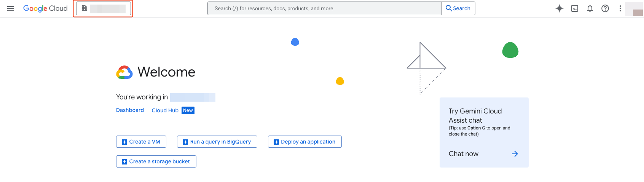Viewport: 644px width, 182px height.
Task: Open the help question mark menu
Action: 605,8
